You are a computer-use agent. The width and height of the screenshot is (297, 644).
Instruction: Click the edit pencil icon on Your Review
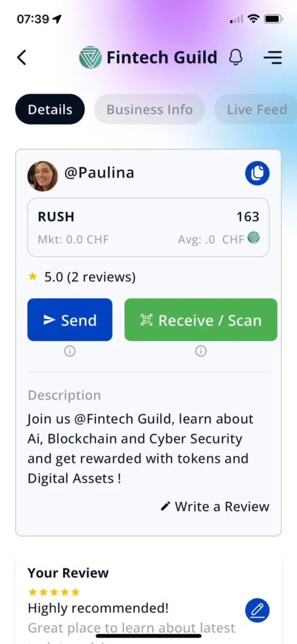(x=257, y=611)
